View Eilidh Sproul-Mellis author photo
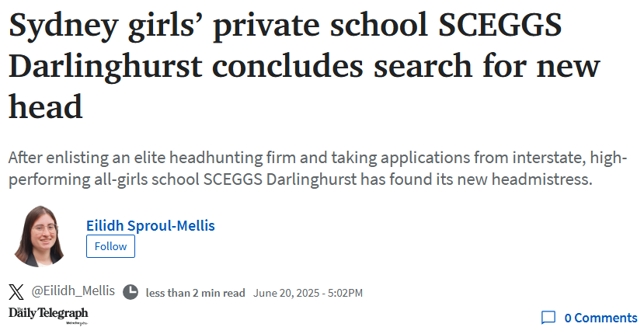 pos(40,236)
